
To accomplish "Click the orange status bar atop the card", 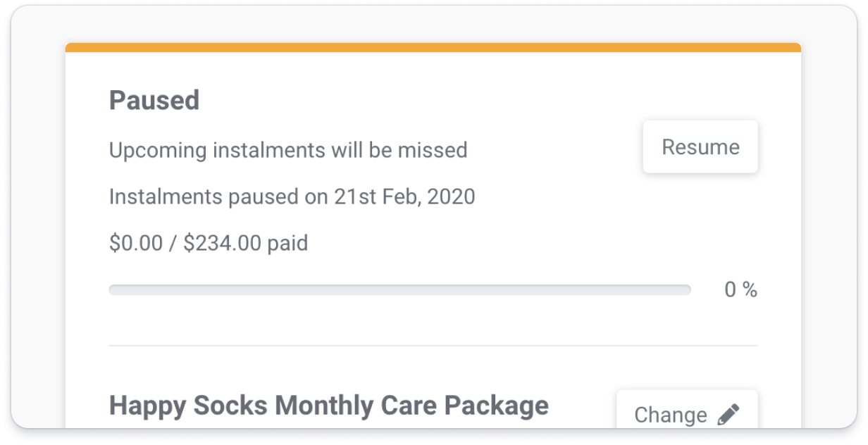I will pos(433,47).
